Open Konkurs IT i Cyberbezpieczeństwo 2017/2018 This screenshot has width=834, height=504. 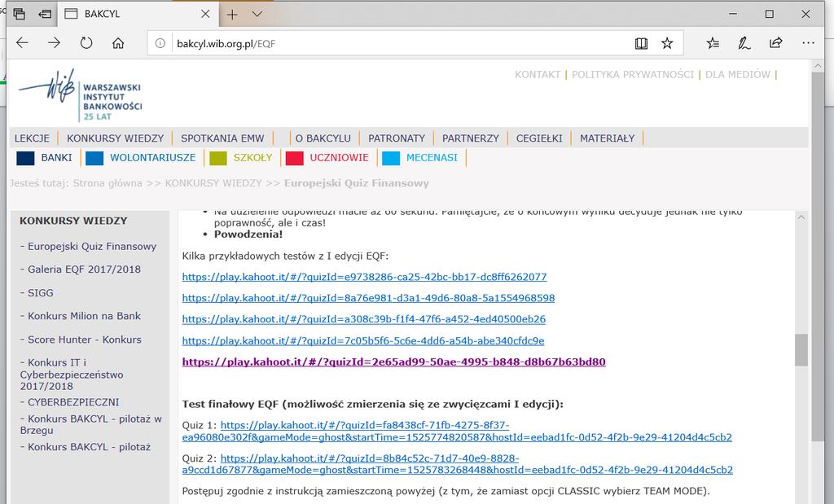coord(72,375)
